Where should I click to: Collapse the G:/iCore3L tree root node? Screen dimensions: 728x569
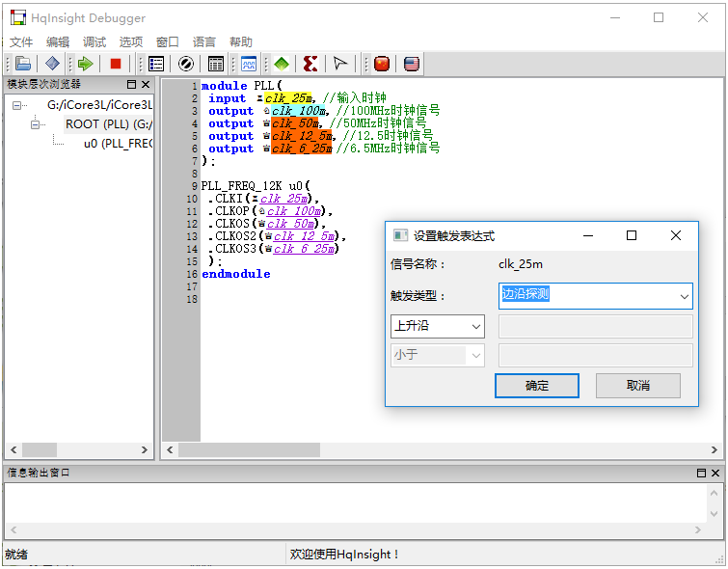(17, 105)
